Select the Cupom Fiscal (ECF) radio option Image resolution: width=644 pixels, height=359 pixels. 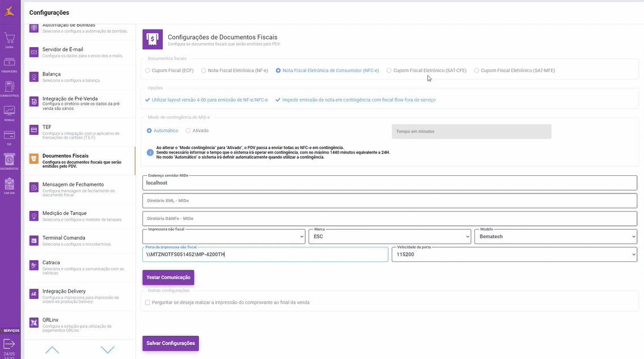148,71
